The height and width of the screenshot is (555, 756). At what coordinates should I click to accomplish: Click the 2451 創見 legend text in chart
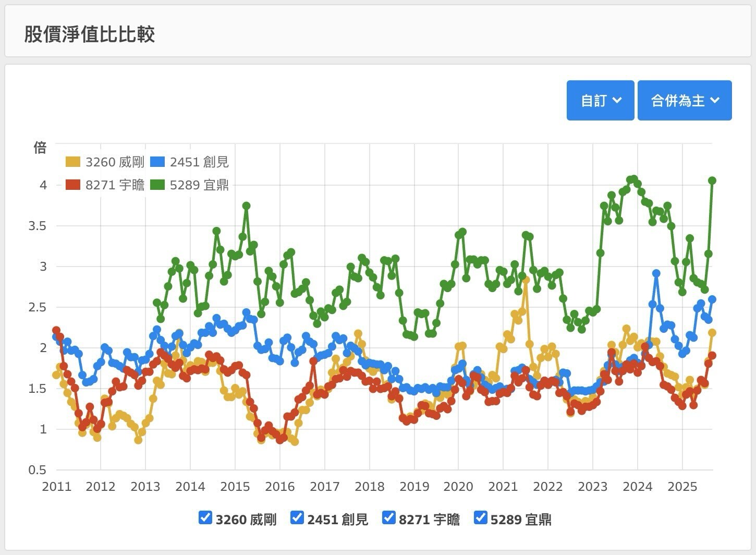pyautogui.click(x=199, y=162)
